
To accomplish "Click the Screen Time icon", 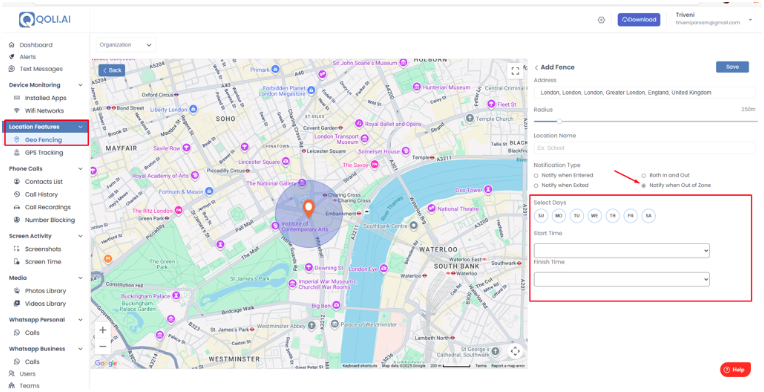I will 17,261.
